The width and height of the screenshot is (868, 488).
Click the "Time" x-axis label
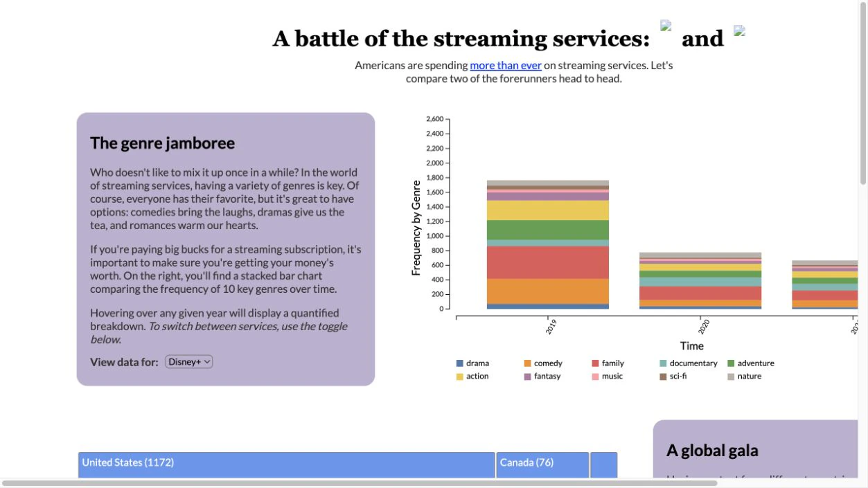[x=691, y=346]
